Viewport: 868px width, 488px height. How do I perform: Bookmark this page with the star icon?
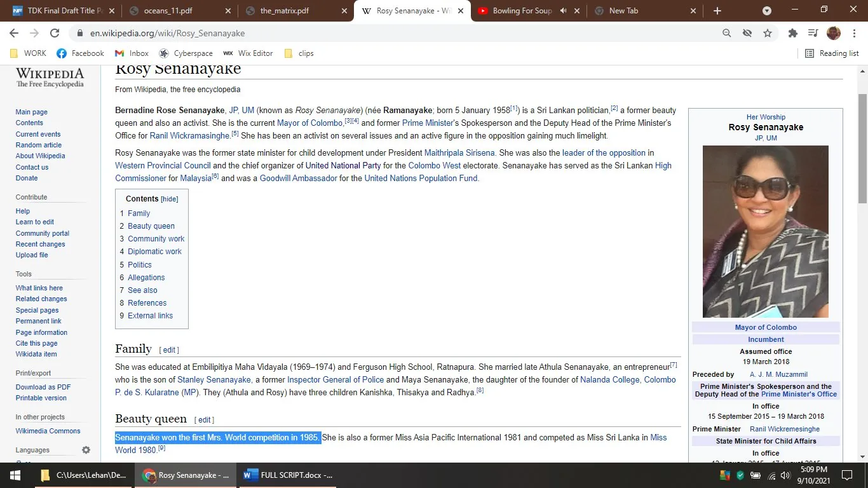[768, 33]
